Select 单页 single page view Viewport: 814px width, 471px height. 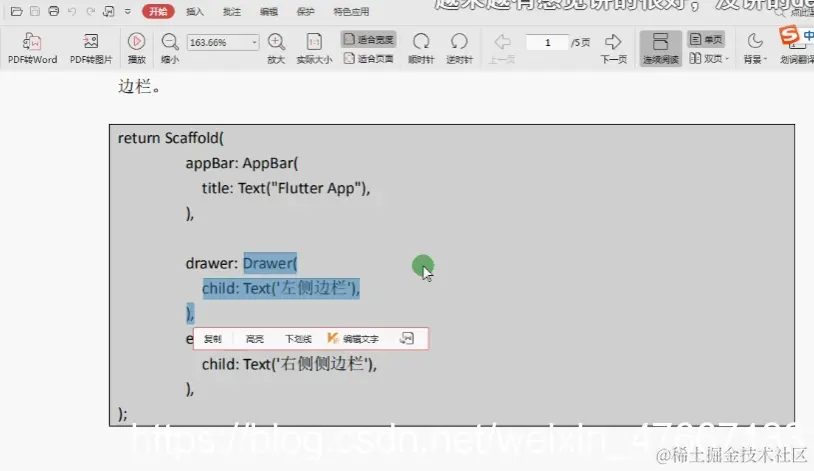(x=706, y=39)
